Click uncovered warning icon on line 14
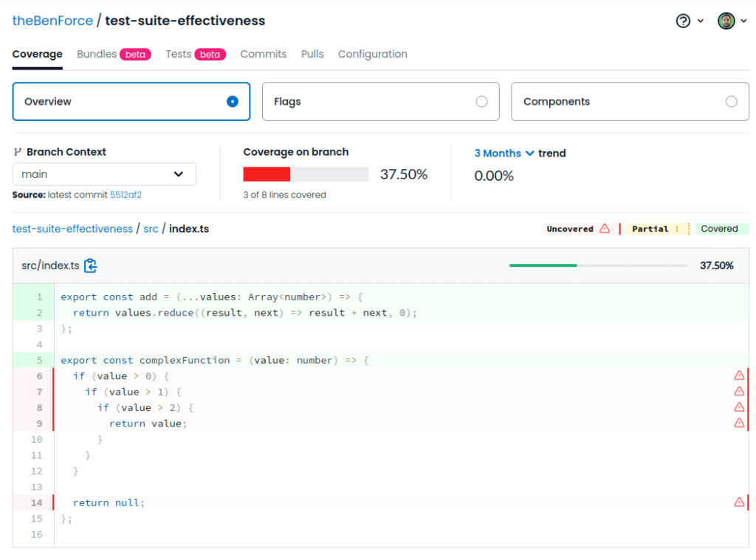 [739, 502]
